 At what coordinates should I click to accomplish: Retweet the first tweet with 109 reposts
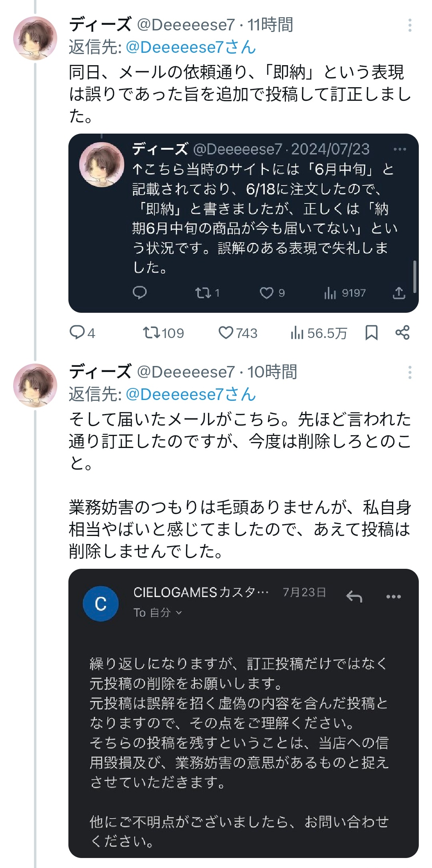point(152,333)
